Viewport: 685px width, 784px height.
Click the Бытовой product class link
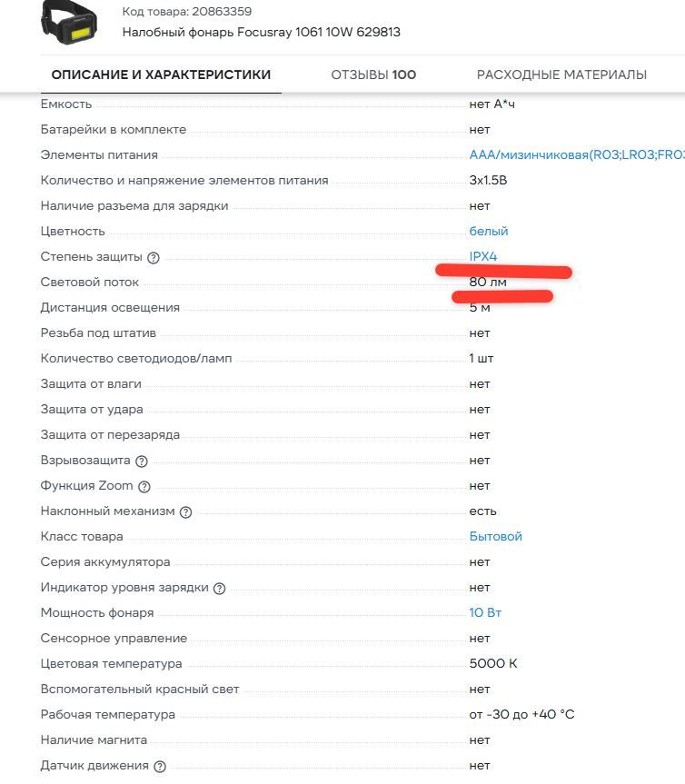(x=495, y=537)
